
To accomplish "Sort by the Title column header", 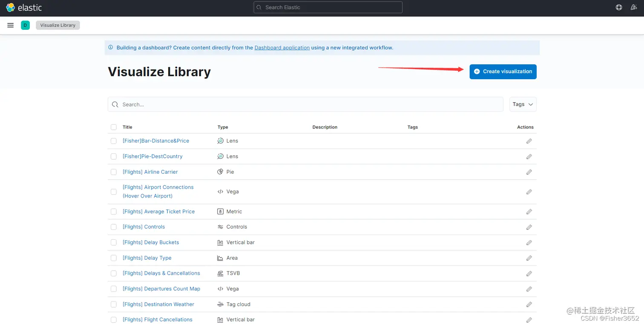I will pos(127,127).
